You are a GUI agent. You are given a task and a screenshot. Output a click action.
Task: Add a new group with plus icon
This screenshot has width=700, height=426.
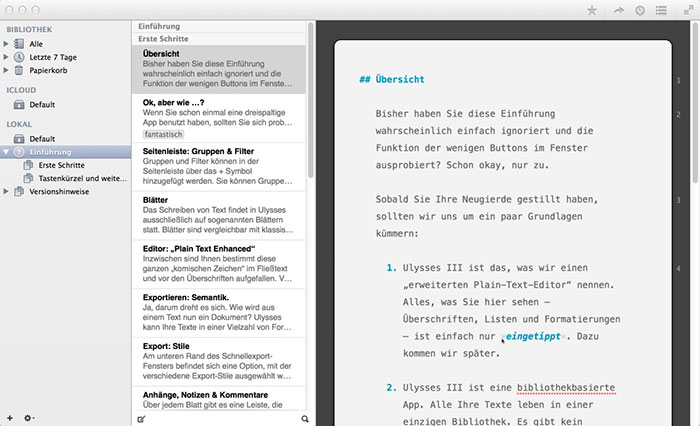10,418
